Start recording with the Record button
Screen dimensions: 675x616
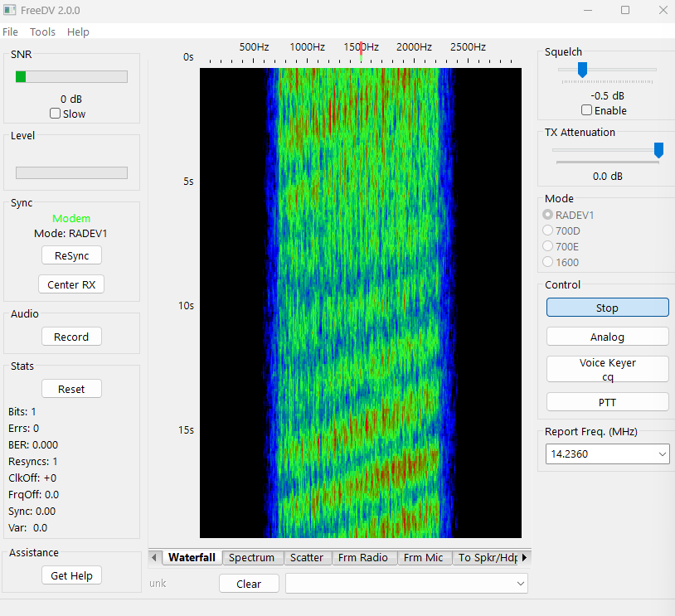[71, 337]
